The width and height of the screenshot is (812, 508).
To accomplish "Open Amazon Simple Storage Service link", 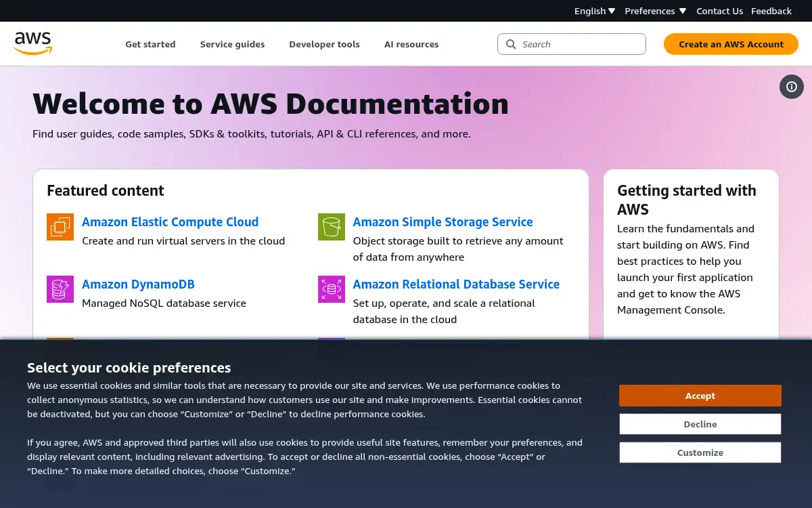I will (x=443, y=221).
